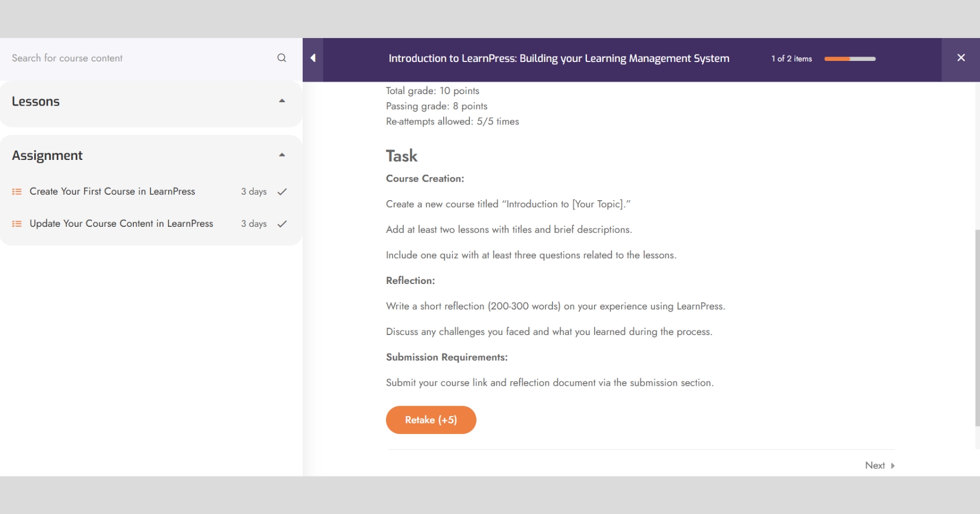The height and width of the screenshot is (514, 980).
Task: Click the 'Total grade: 10 points' line
Action: (433, 91)
